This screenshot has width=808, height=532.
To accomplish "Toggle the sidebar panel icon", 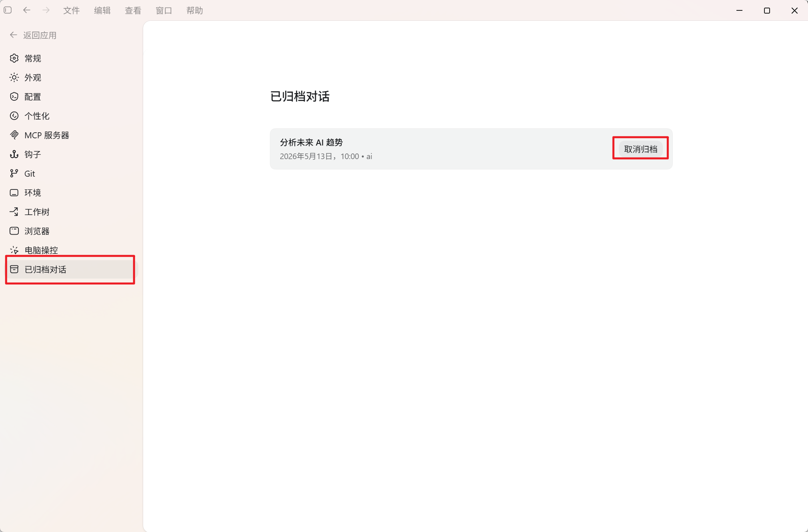I will (8, 10).
